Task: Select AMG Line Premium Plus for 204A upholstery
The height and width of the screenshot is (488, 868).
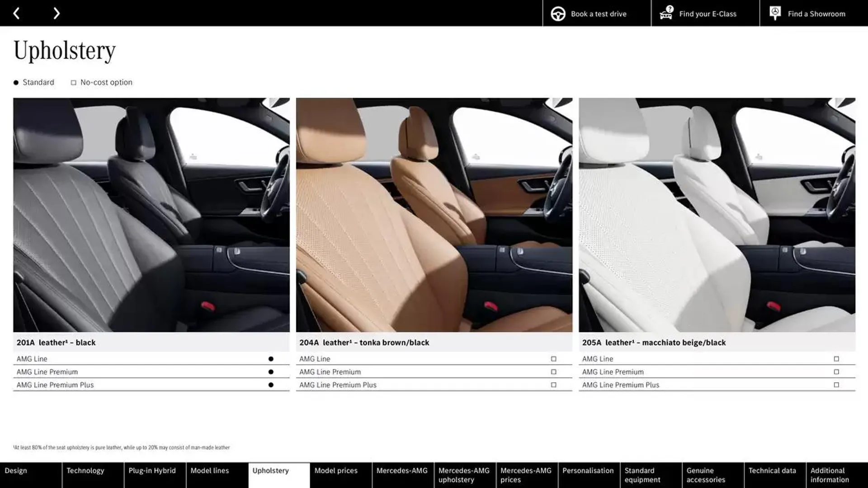Action: click(552, 385)
